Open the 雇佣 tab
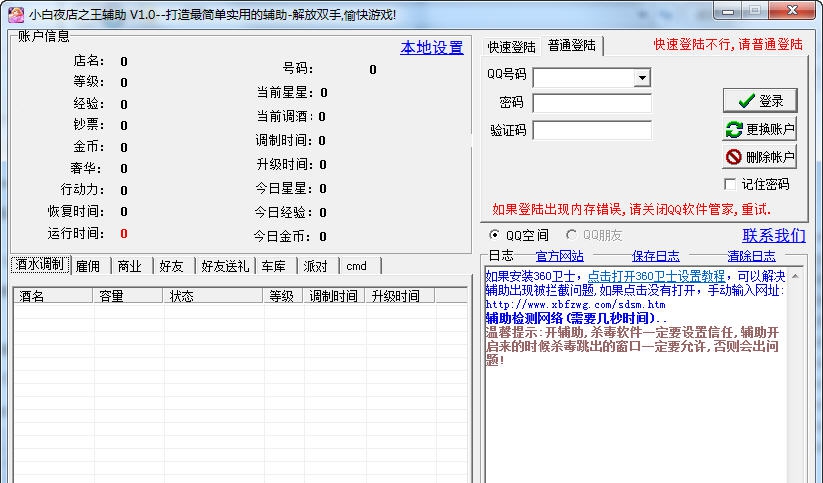Screen dimensions: 823x483 click(x=88, y=266)
